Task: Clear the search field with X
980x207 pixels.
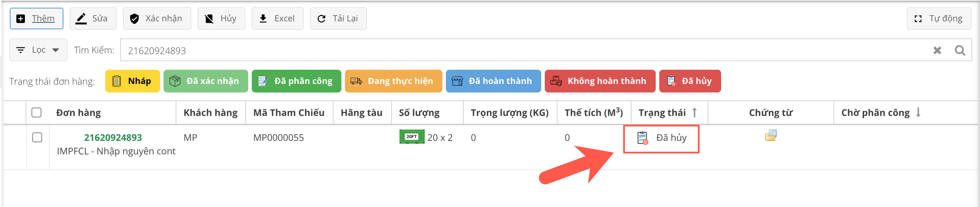Action: coord(937,50)
